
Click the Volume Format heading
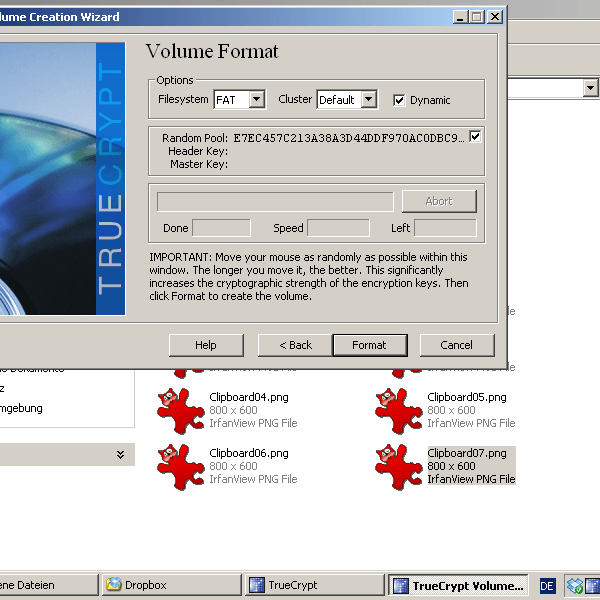click(212, 51)
